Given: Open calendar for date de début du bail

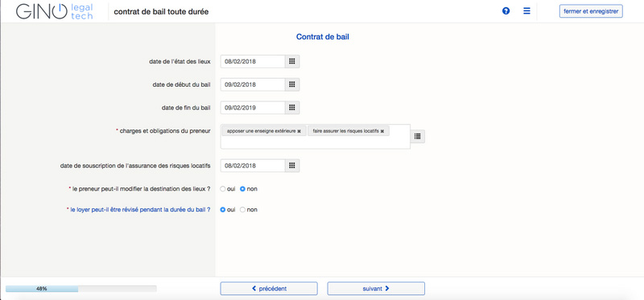Looking at the screenshot, I should point(292,84).
